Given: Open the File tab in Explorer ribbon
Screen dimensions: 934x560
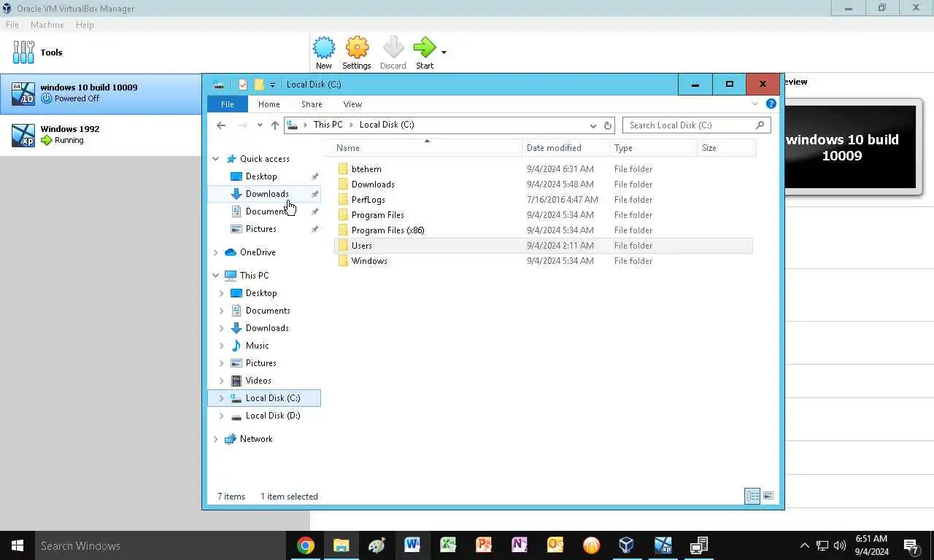Looking at the screenshot, I should tap(228, 104).
